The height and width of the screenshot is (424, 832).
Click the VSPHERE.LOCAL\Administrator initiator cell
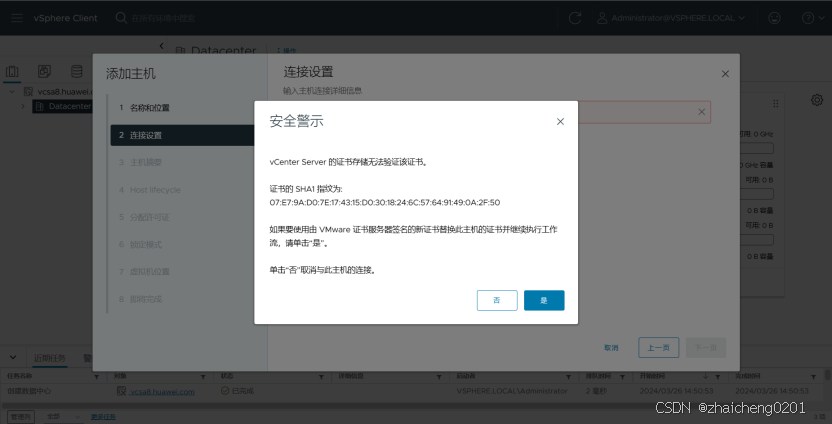512,391
